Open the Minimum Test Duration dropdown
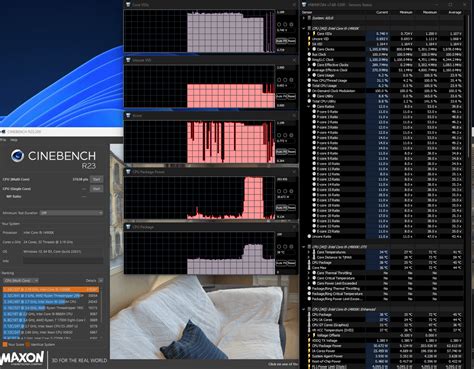Image resolution: width=474 pixels, height=369 pixels. (71, 213)
